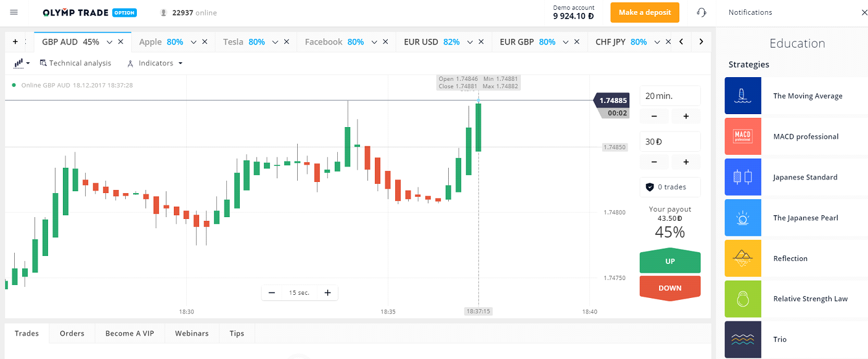Expand the GBP AUD asset dropdown
Viewport: 868px width, 359px height.
click(110, 42)
